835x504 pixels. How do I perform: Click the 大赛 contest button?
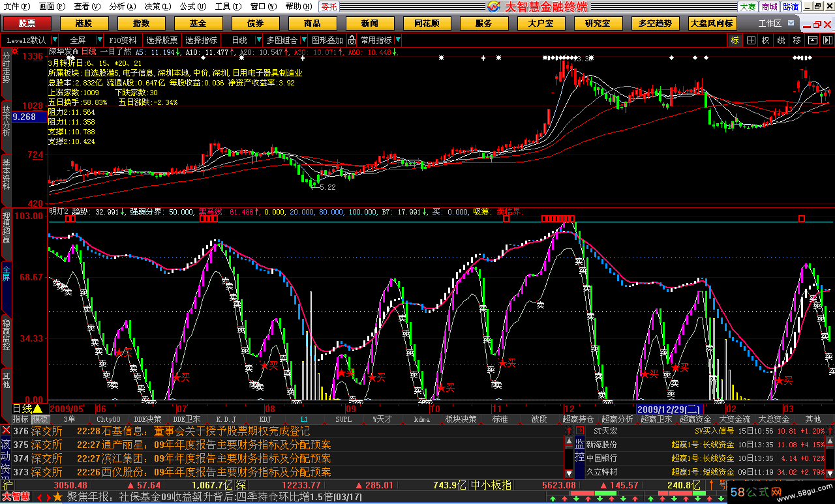pos(748,7)
